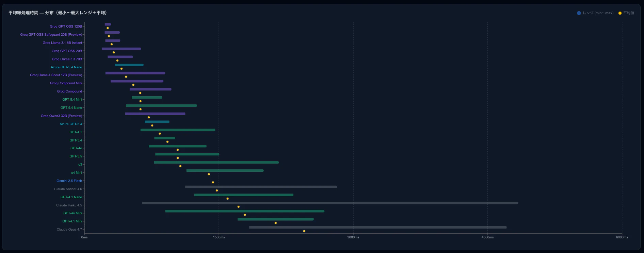The width and height of the screenshot is (644, 253).
Task: Click the Claude Opus 4.7 label
Action: pos(69,230)
